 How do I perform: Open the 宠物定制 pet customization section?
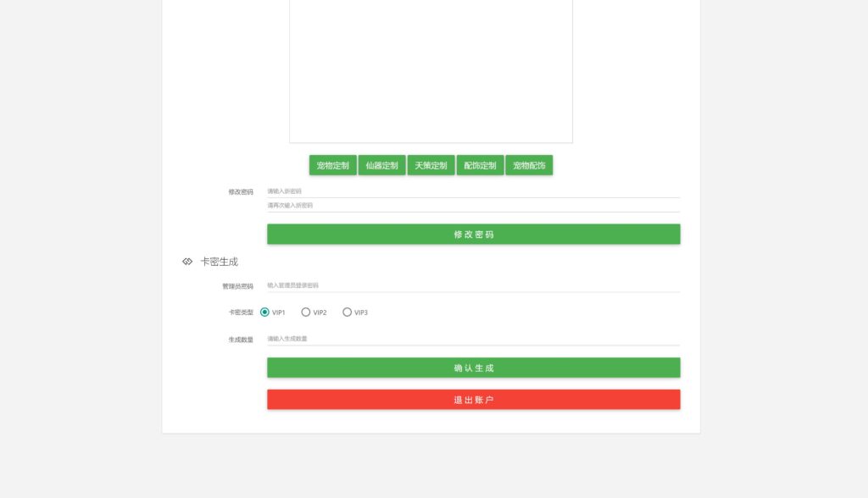coord(333,165)
